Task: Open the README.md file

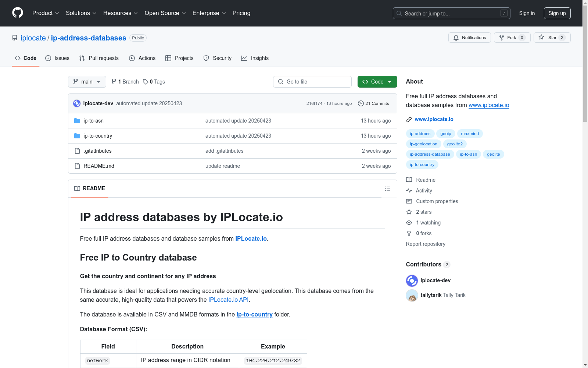Action: (99, 166)
